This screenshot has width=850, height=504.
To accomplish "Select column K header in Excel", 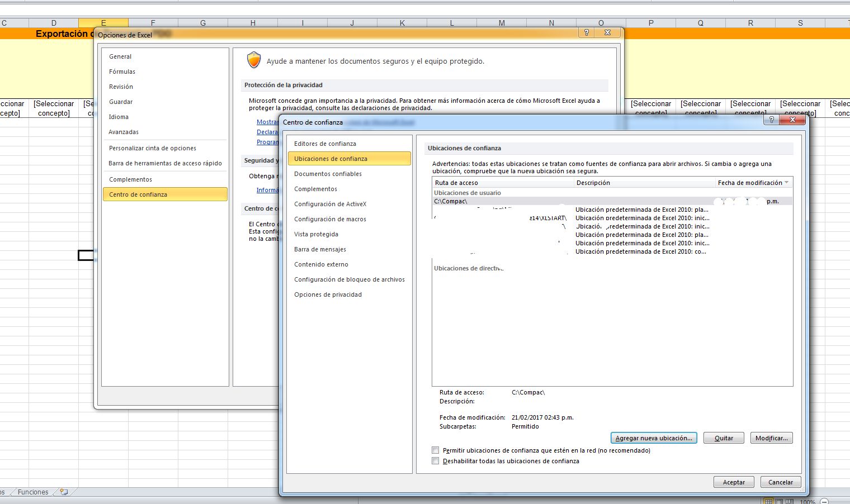I will [402, 23].
